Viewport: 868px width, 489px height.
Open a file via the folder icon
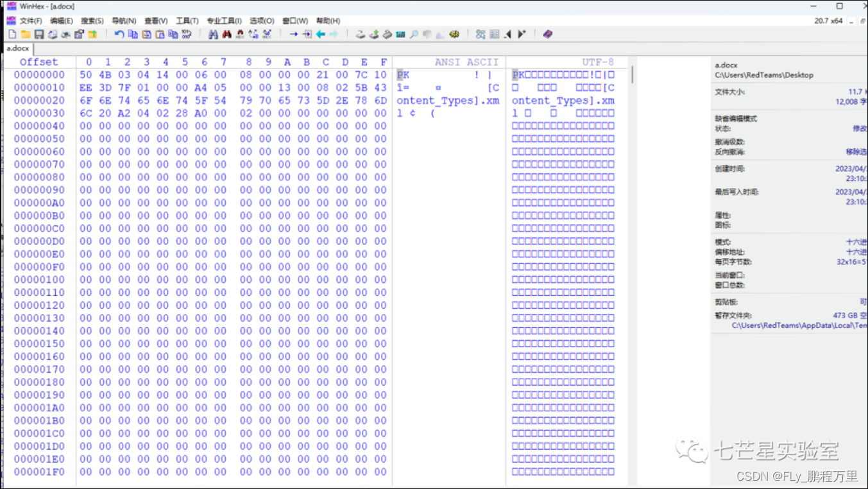point(26,34)
